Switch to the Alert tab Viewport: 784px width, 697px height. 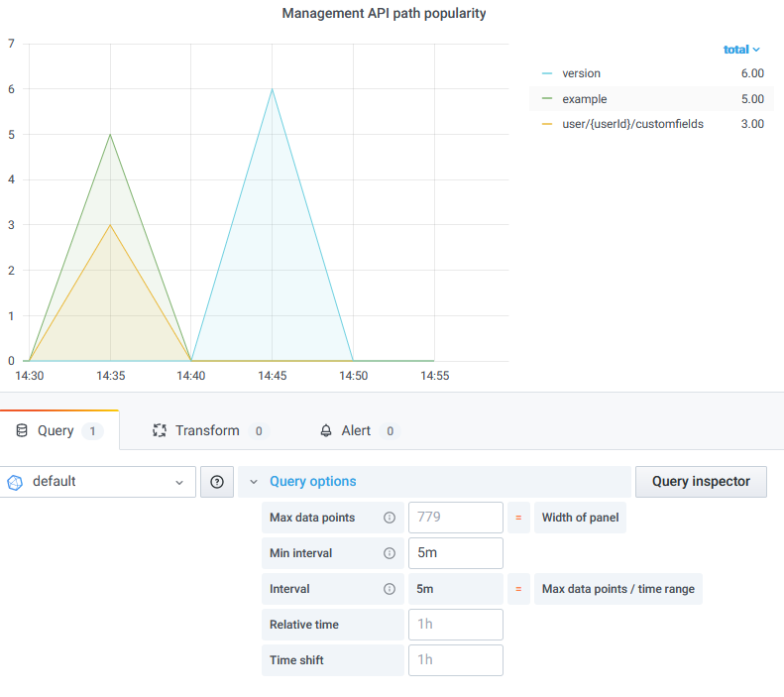pos(356,431)
